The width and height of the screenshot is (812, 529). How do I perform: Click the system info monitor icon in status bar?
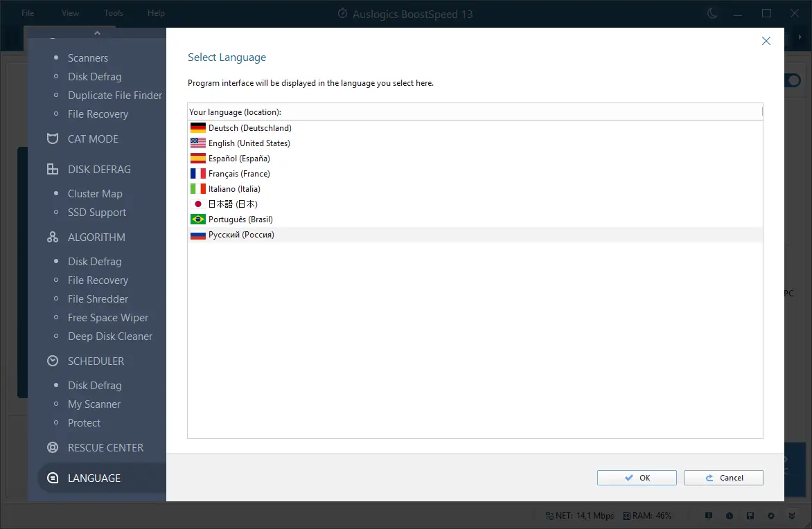709,516
